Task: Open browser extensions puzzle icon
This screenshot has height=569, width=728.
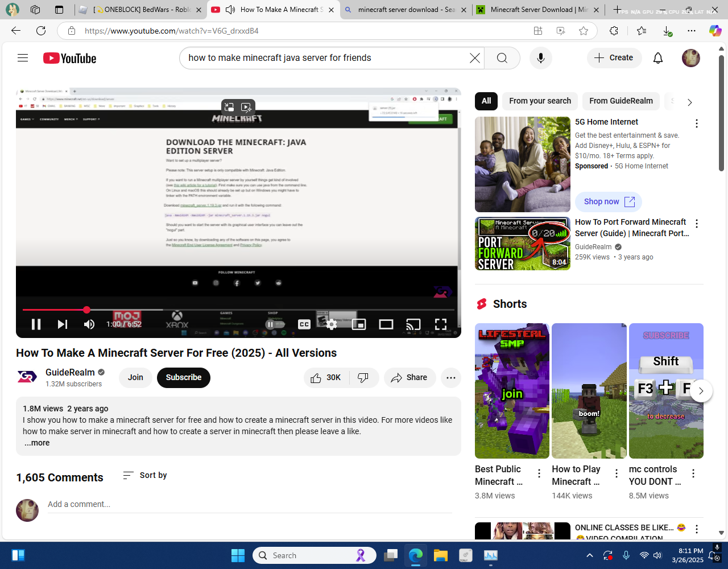Action: (x=614, y=31)
